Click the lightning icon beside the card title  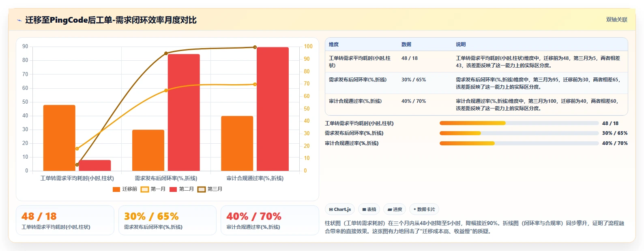(x=19, y=20)
